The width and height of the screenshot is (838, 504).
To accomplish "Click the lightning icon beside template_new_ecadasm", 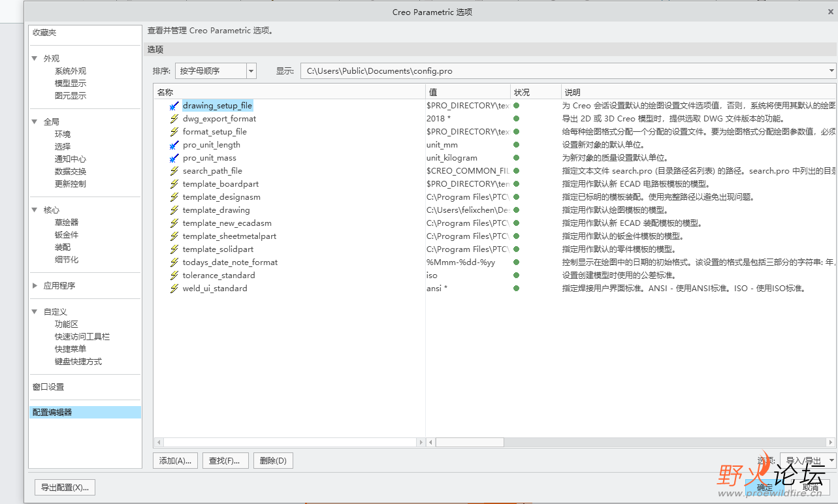I will [174, 223].
